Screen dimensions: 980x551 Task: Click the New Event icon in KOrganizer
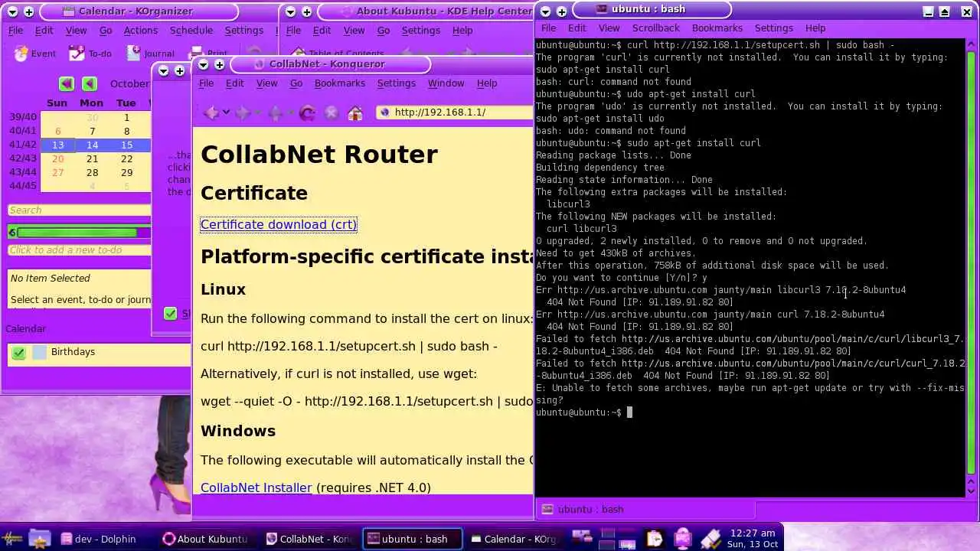coord(21,54)
